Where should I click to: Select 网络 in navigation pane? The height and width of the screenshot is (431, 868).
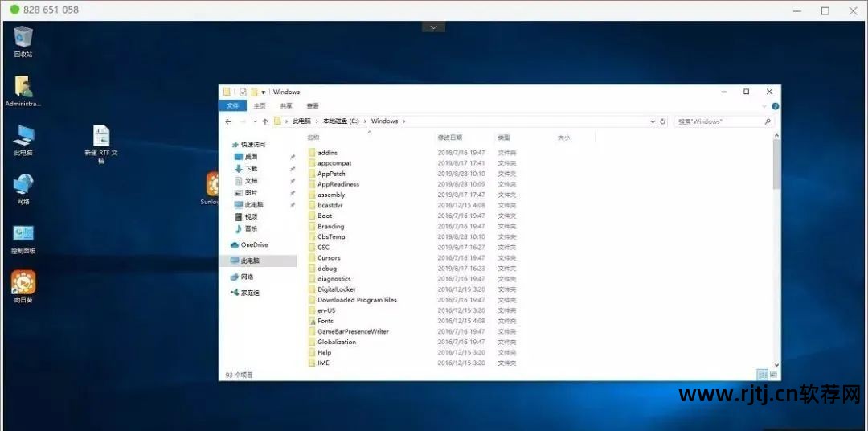pos(243,277)
